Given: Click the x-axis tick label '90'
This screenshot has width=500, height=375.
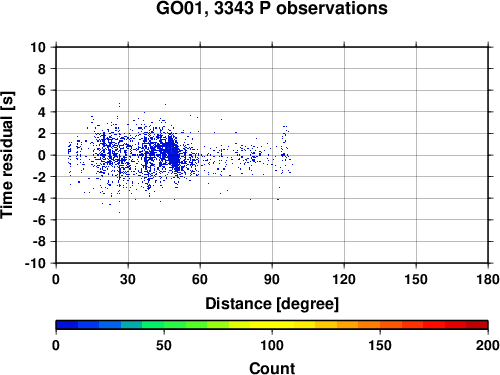Looking at the screenshot, I should click(x=272, y=279).
